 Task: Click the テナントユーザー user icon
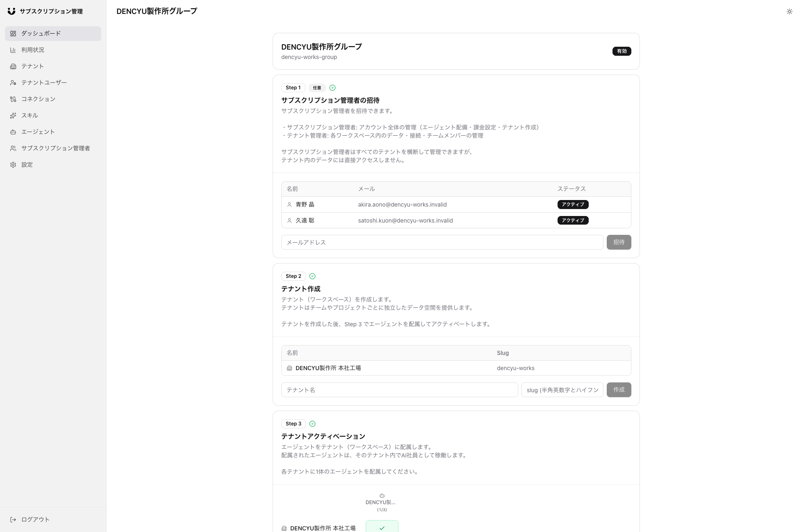point(13,83)
